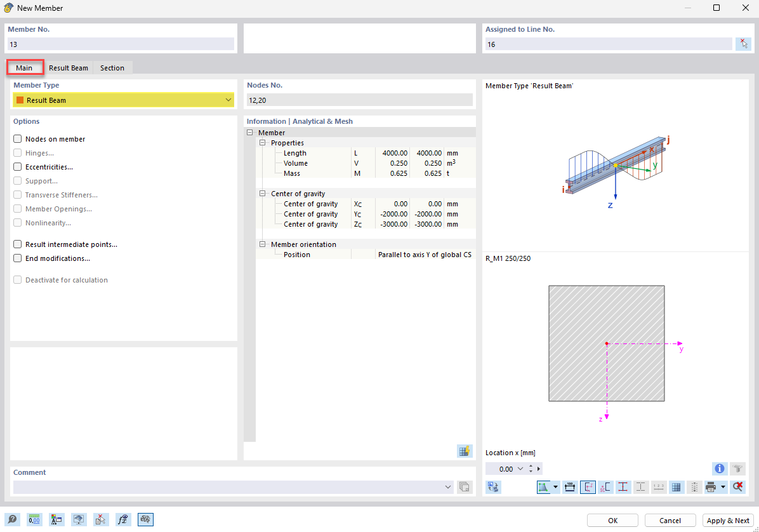Open the fx formula icon

pyautogui.click(x=123, y=519)
